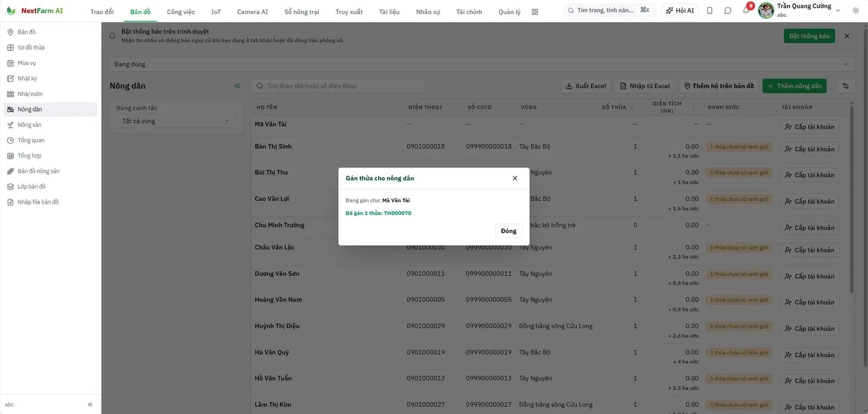The image size is (868, 414).
Task: Open Tổng hợp in the sidebar
Action: 50,156
